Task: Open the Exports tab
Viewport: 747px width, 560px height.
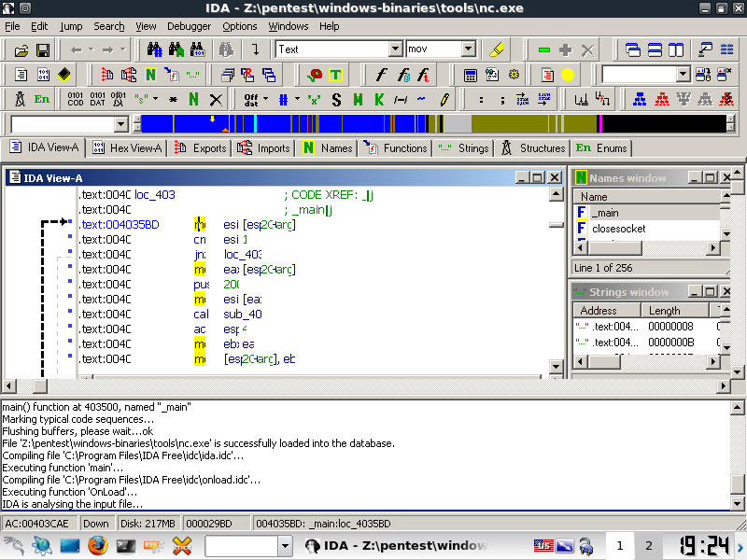Action: pos(200,148)
